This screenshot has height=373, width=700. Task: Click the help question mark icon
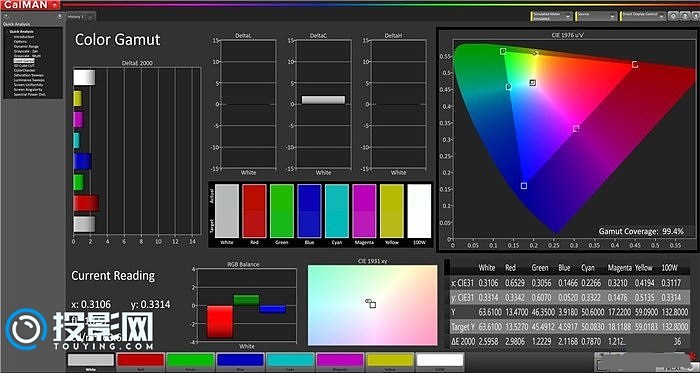[x=685, y=16]
